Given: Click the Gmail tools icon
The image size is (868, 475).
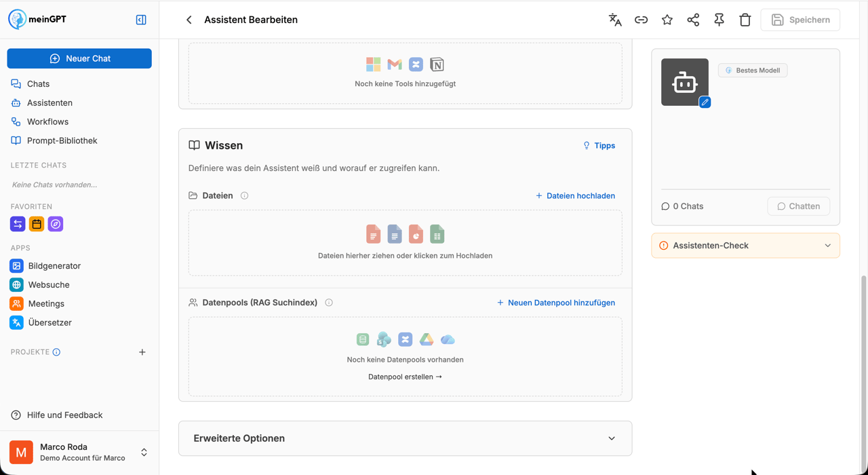Looking at the screenshot, I should [x=395, y=64].
